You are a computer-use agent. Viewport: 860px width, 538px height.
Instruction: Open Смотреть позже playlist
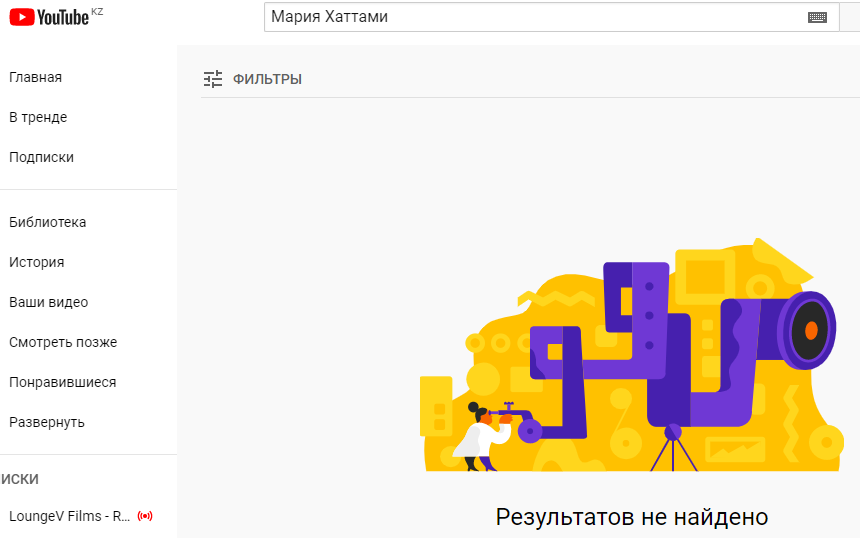point(63,342)
